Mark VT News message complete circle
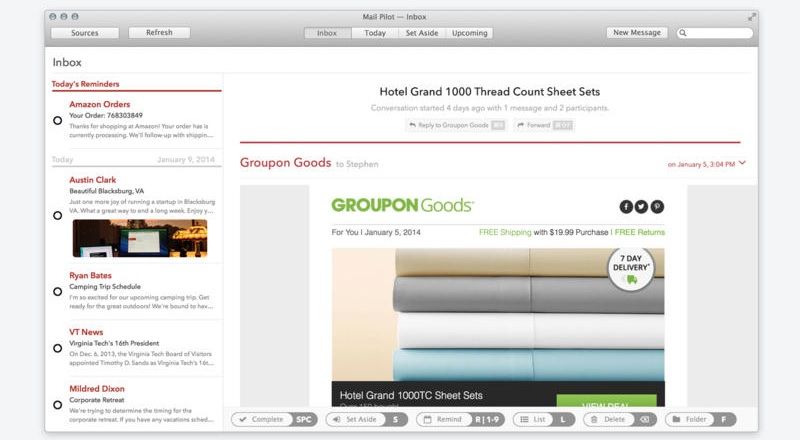 point(58,348)
